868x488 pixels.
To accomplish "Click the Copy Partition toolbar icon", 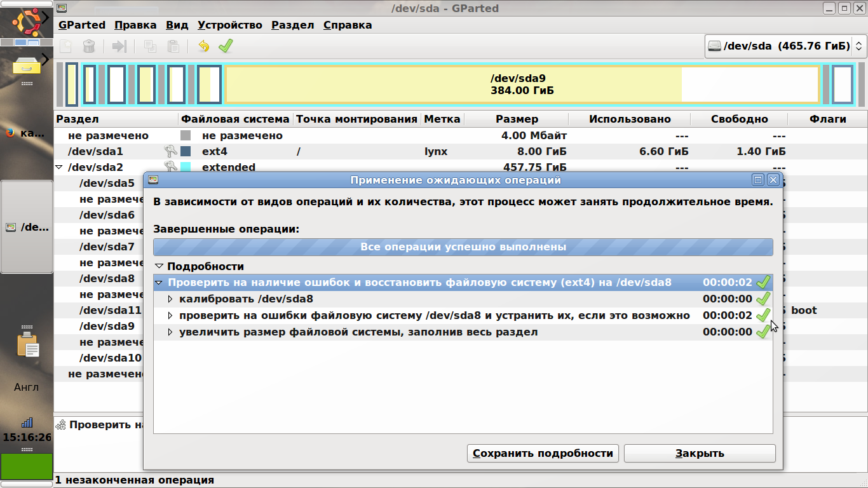I will [150, 46].
